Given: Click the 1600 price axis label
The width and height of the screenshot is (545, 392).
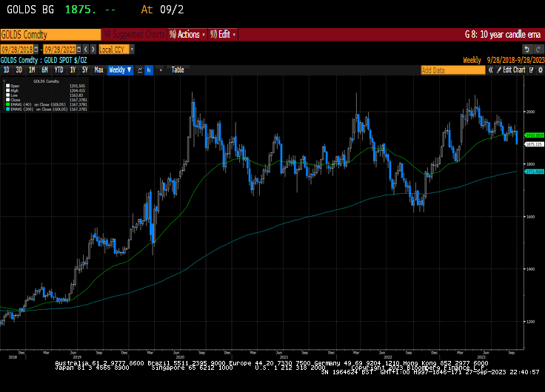Looking at the screenshot, I should pos(530,217).
